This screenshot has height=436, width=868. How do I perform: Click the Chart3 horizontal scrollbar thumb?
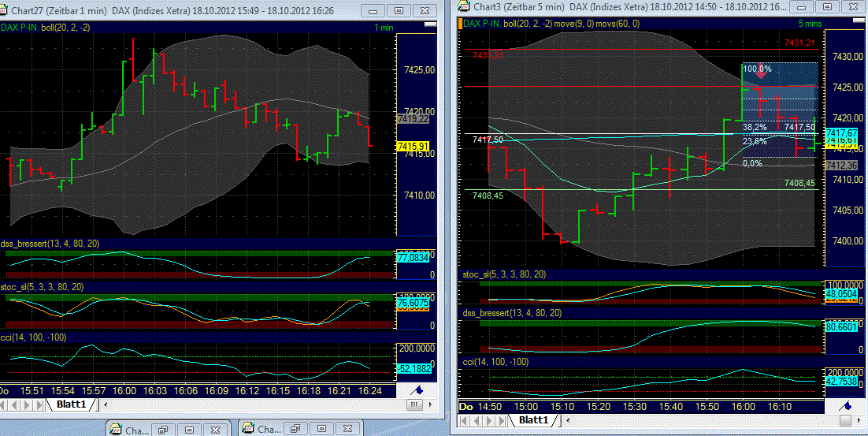coord(845,420)
